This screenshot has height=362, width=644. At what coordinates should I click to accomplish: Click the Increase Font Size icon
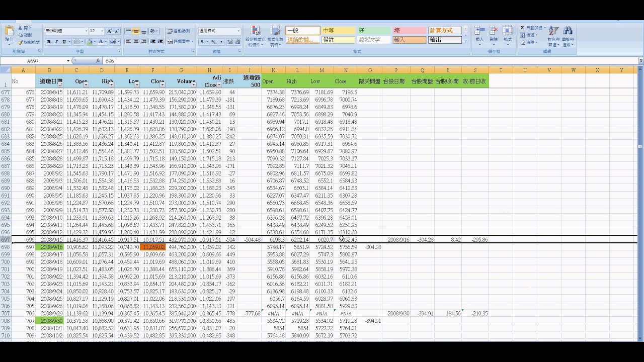click(110, 31)
